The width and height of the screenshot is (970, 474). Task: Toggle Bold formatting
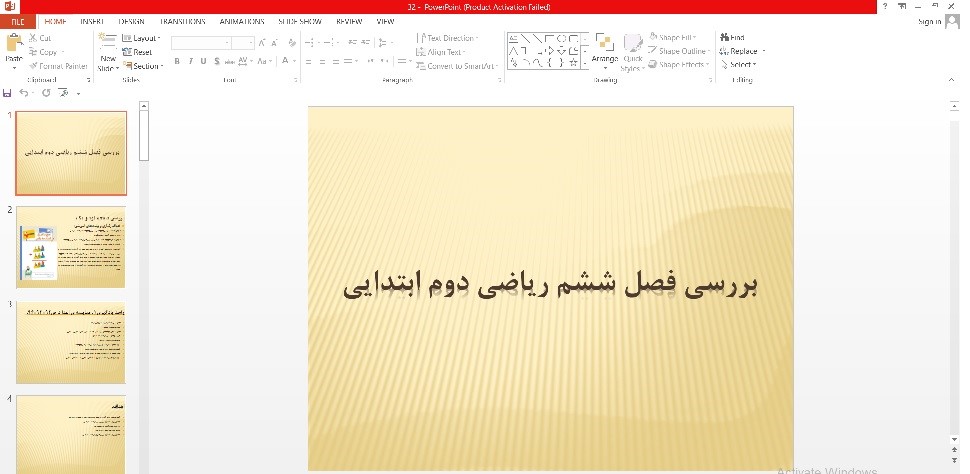(177, 62)
